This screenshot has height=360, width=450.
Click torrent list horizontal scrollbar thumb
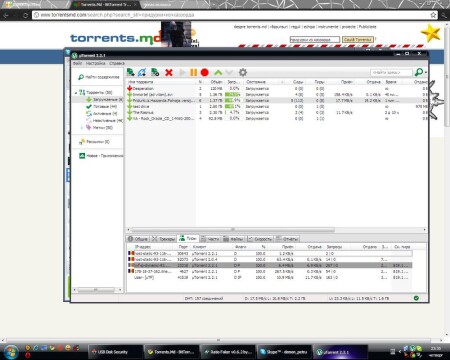[233, 230]
